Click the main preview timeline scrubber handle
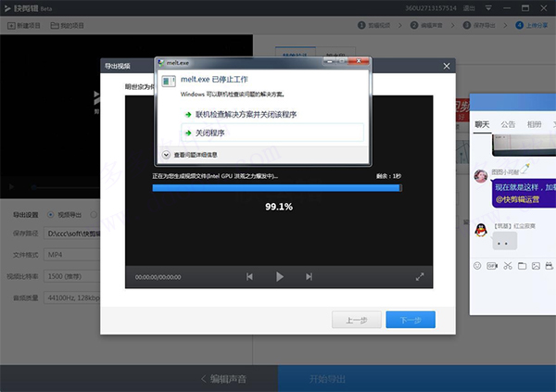 [x=34, y=187]
